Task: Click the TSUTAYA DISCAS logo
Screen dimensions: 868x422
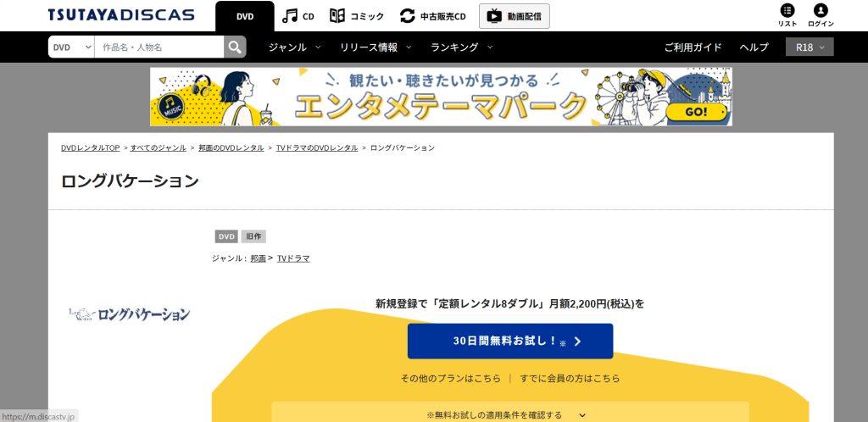Action: pyautogui.click(x=121, y=15)
